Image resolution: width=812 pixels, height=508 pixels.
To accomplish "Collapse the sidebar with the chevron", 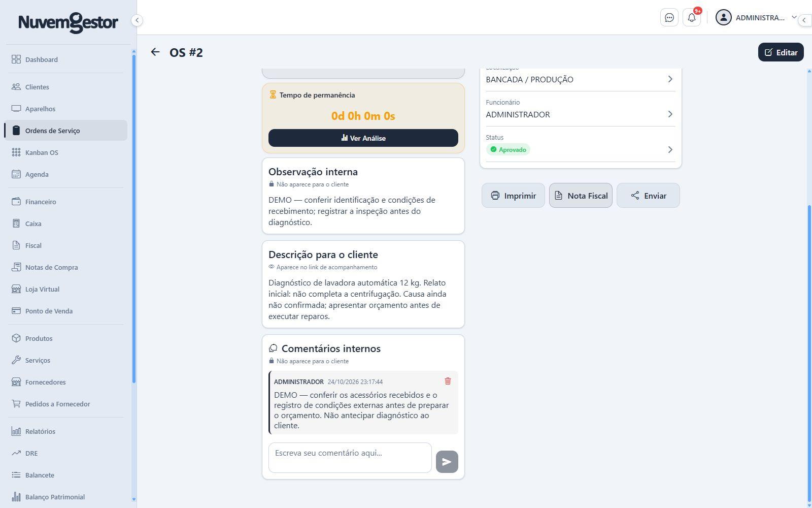I will coord(137,20).
